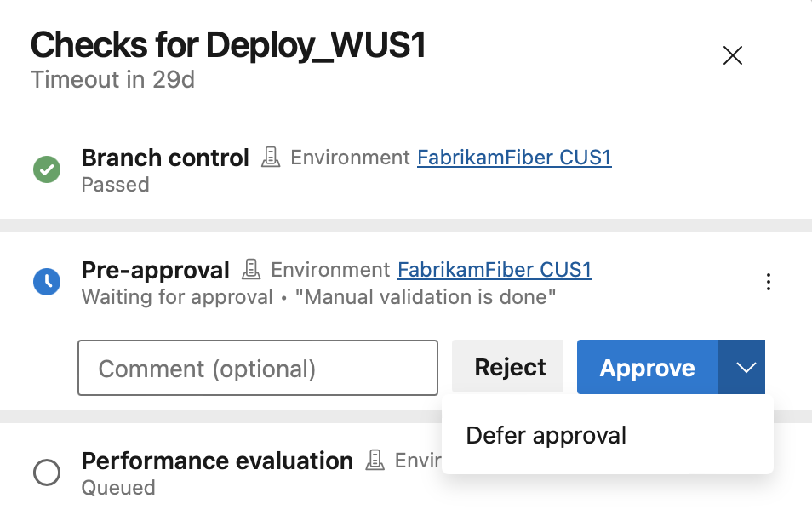
Task: Open the Approve split-button dropdown chevron
Action: (745, 367)
